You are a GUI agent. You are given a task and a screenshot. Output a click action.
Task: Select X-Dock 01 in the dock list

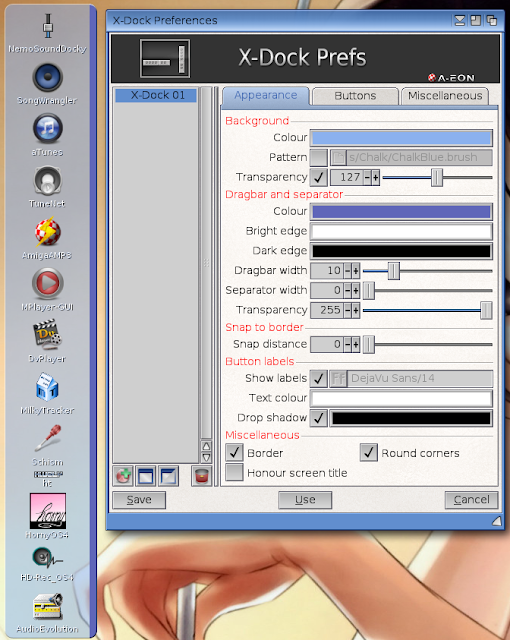click(x=156, y=96)
